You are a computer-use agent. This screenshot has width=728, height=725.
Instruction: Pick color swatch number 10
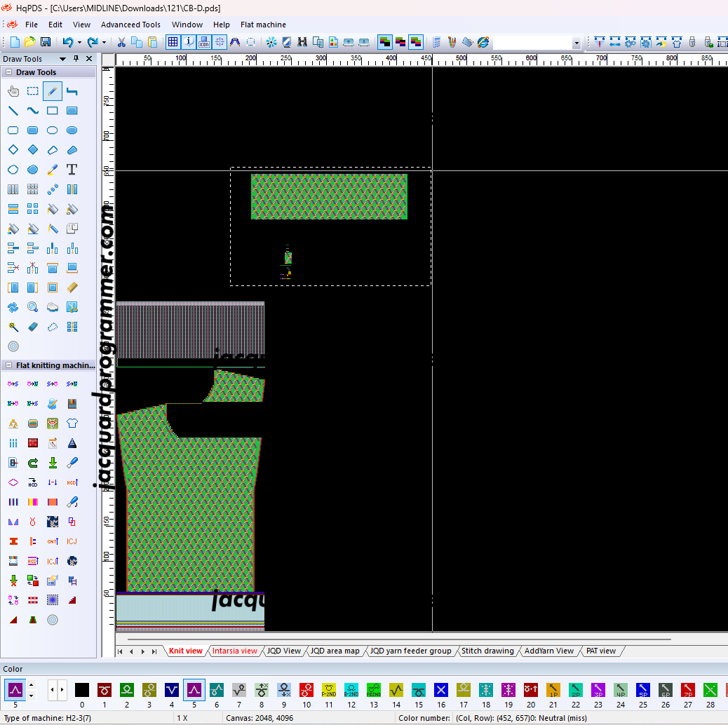pos(306,690)
